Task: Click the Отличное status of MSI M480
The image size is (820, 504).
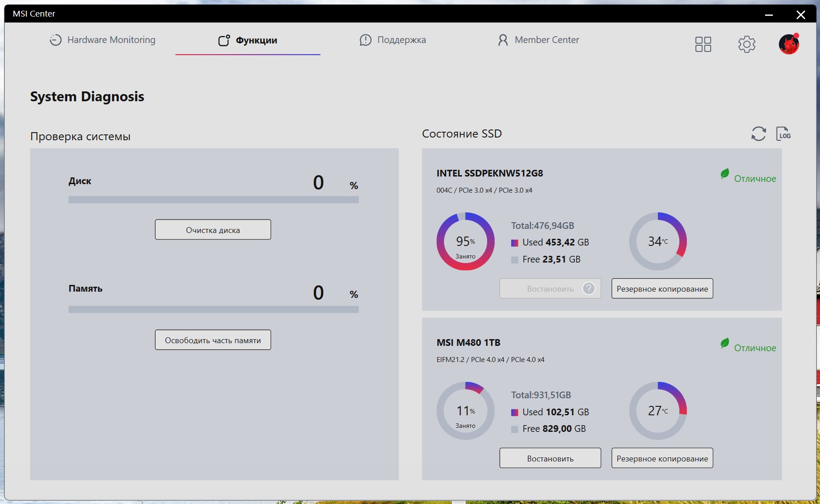Action: point(755,348)
